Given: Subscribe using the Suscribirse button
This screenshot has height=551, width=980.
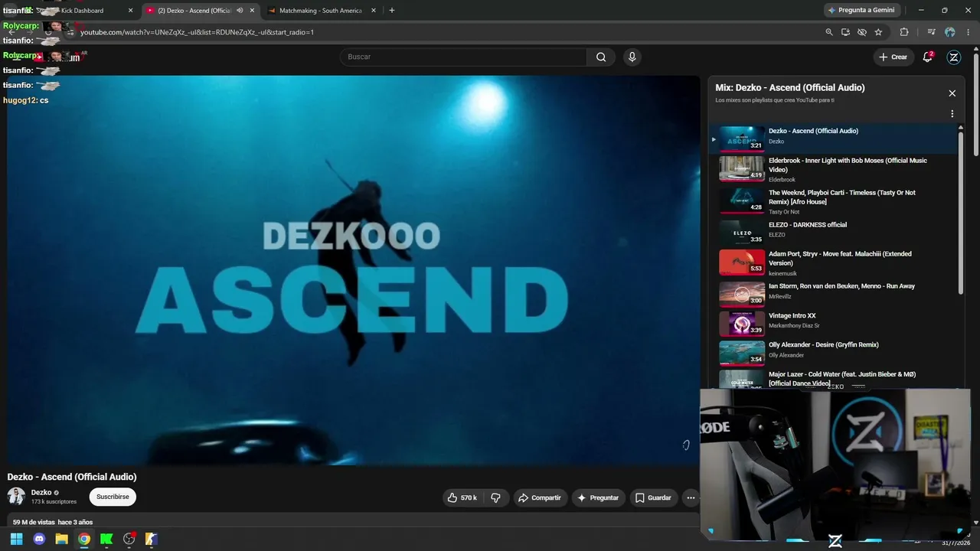Looking at the screenshot, I should pyautogui.click(x=113, y=497).
